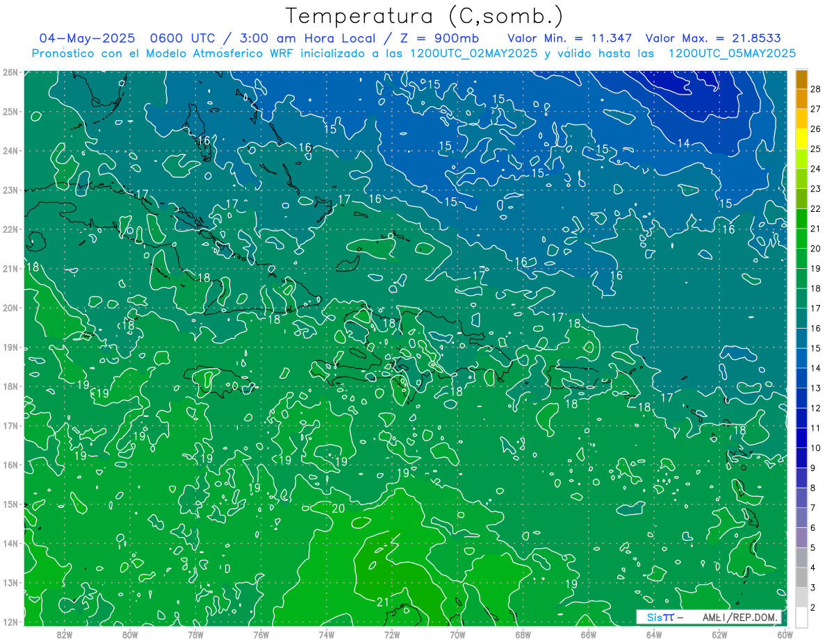The height and width of the screenshot is (644, 834).
Task: Click the "22N" latitude label
Action: click(10, 229)
